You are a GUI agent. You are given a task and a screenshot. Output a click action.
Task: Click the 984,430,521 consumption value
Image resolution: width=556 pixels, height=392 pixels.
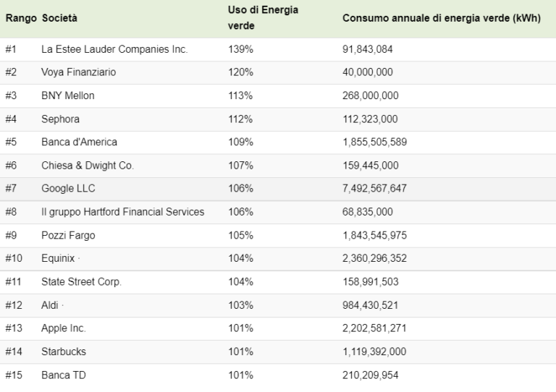coord(370,305)
